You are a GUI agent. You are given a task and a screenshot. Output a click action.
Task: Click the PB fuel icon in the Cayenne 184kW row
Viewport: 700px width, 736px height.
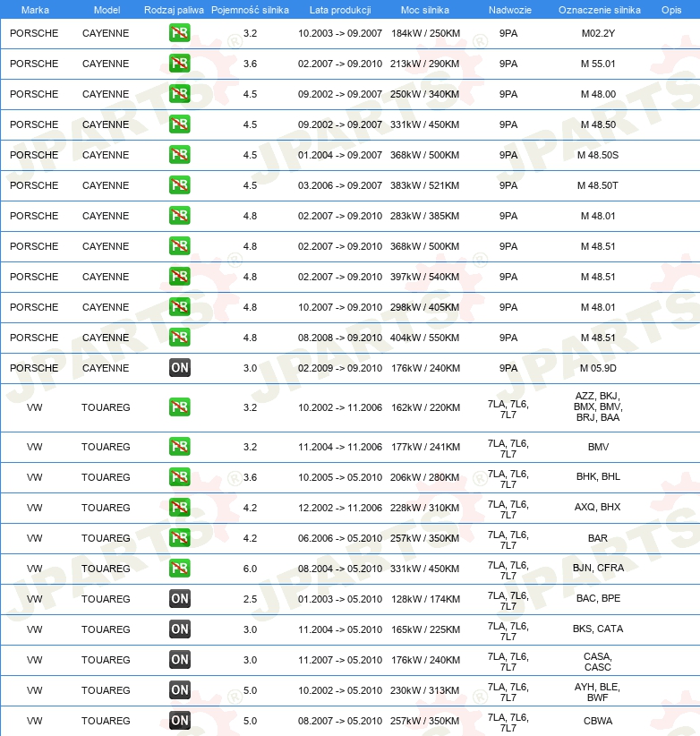point(180,33)
